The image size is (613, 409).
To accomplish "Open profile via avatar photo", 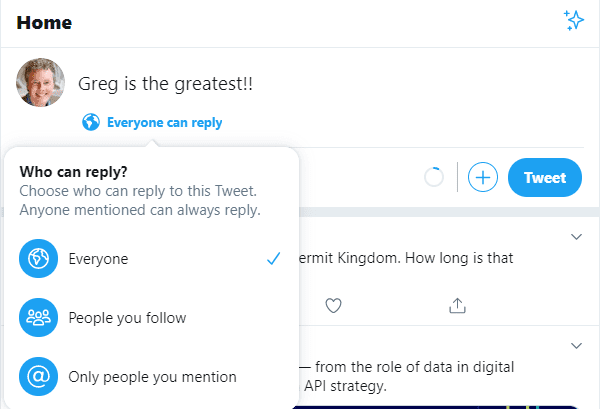I will (x=40, y=83).
